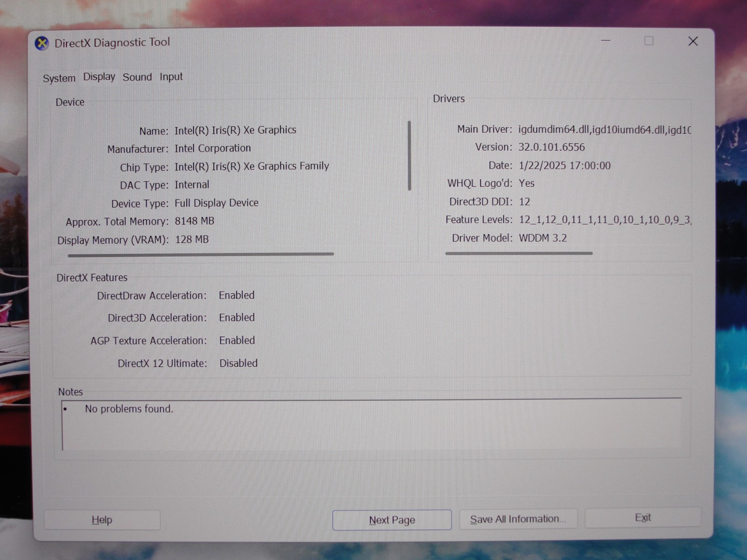
Task: Click VRAM value 128 MB
Action: (x=192, y=239)
